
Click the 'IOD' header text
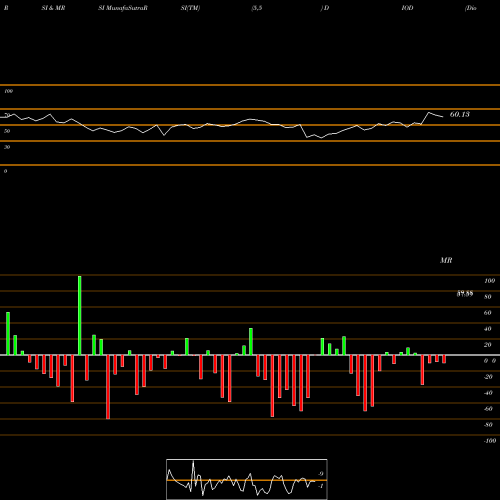407,8
